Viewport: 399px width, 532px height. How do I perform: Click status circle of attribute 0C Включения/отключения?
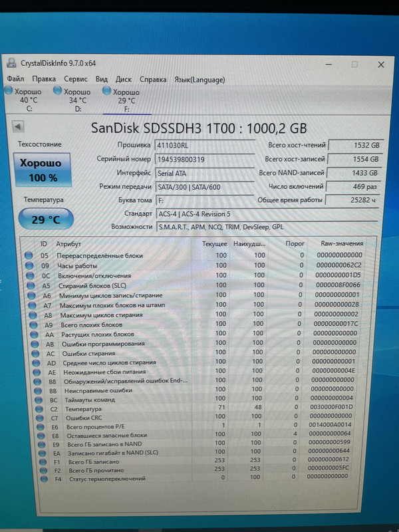[x=30, y=275]
